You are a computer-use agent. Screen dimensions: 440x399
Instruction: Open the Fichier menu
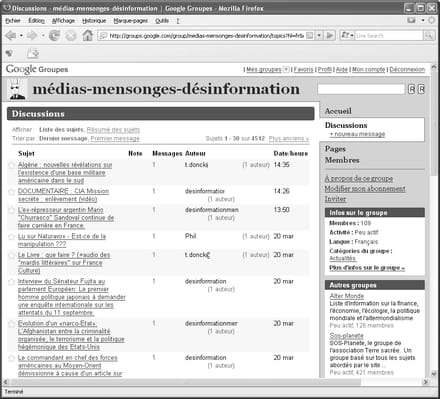pyautogui.click(x=13, y=21)
